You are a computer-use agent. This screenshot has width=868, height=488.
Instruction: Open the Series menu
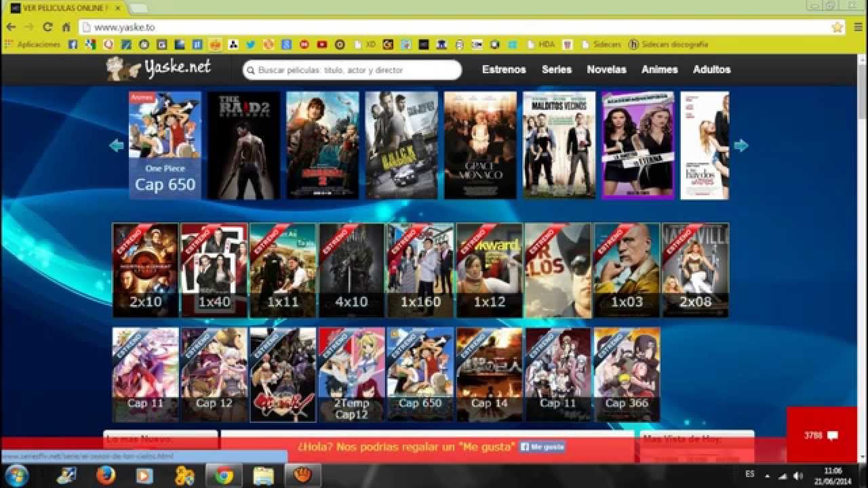(557, 69)
